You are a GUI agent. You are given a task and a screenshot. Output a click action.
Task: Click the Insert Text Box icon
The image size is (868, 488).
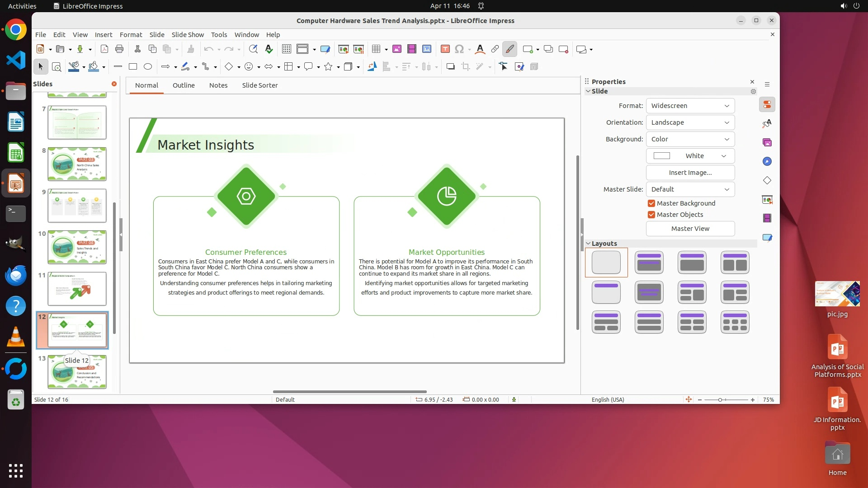click(x=445, y=49)
